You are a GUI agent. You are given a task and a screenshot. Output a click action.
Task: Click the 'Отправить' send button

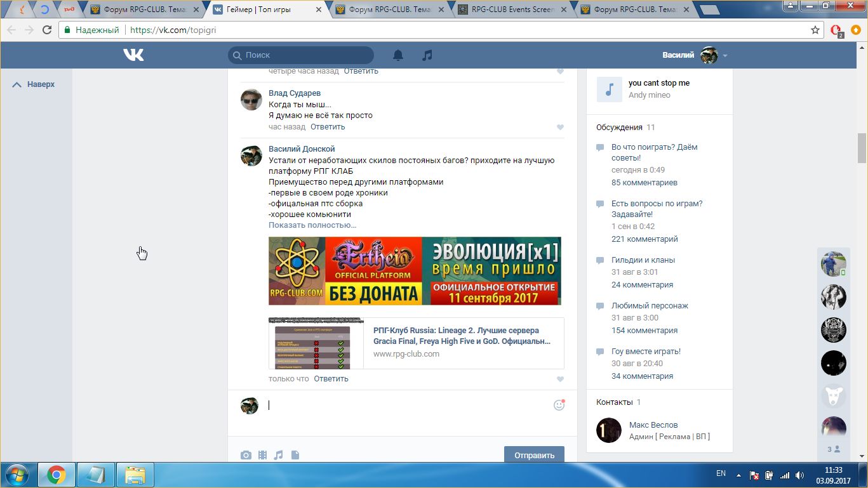tap(534, 455)
